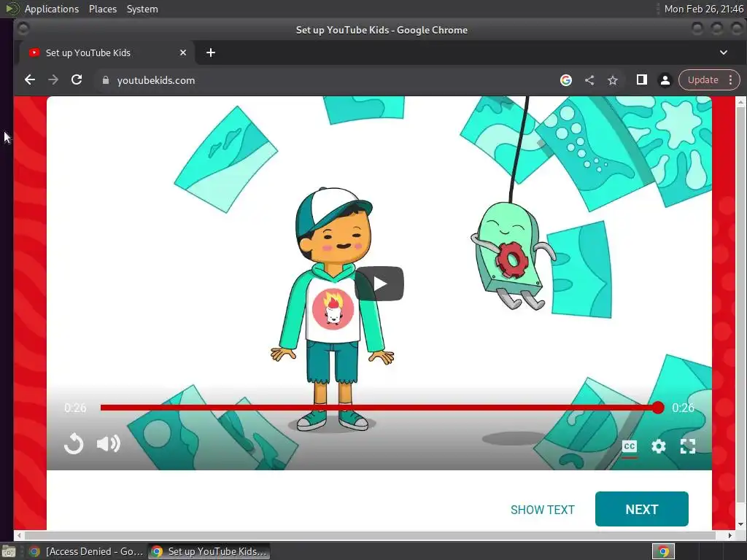
Task: Click scrollbar down arrow
Action: pos(740,524)
